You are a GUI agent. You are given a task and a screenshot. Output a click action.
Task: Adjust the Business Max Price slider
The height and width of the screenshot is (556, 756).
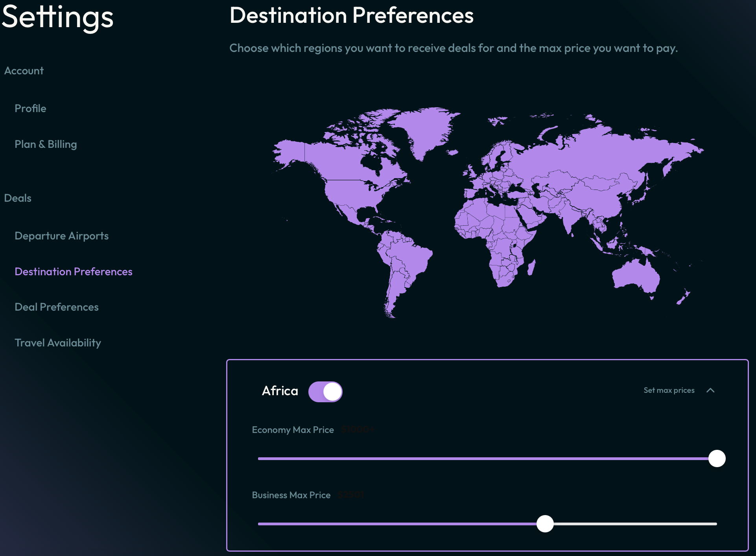tap(545, 524)
